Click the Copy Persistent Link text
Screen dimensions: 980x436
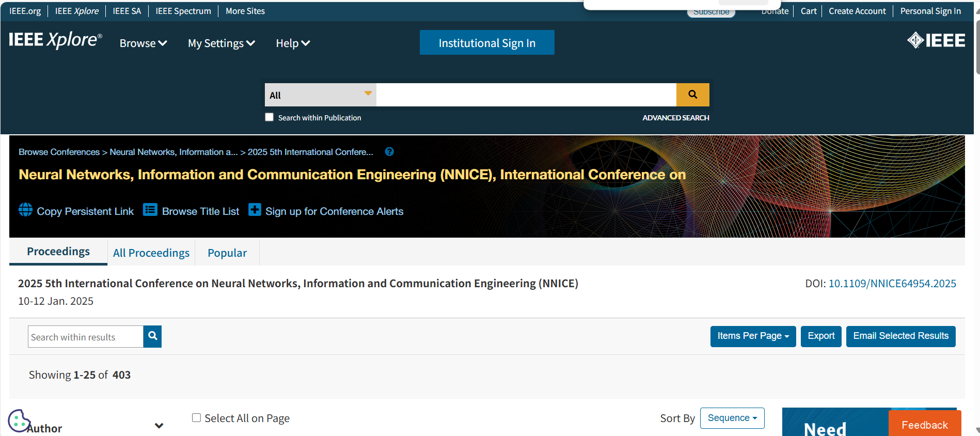pyautogui.click(x=85, y=211)
